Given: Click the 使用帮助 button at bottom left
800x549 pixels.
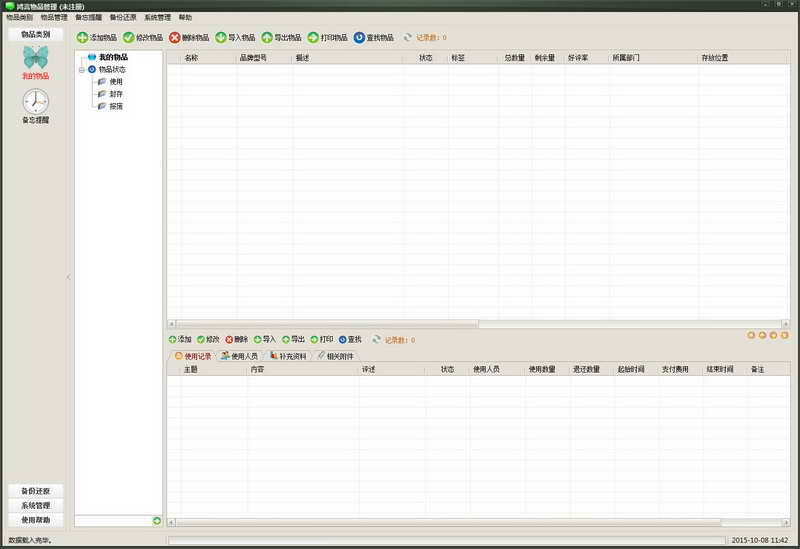Looking at the screenshot, I should click(35, 520).
